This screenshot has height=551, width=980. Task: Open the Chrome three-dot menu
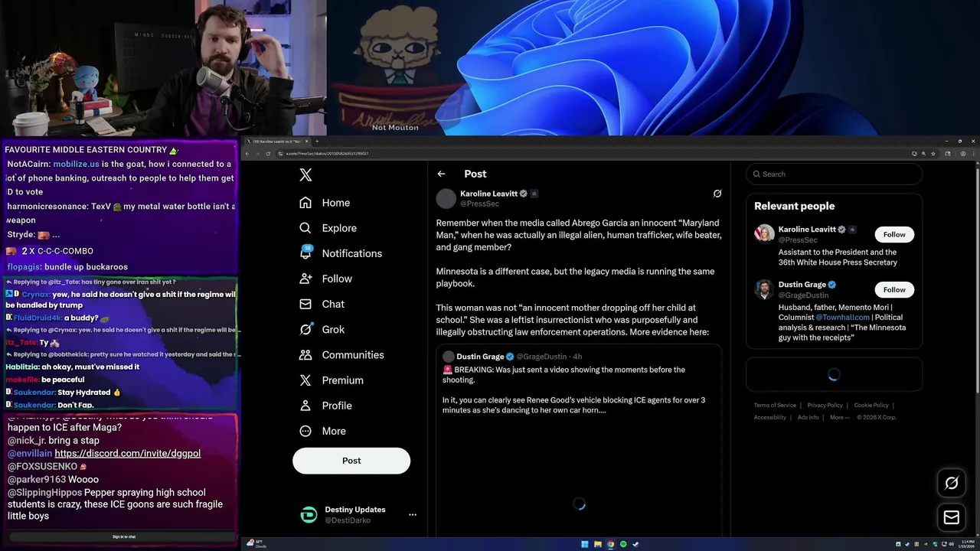click(x=973, y=154)
